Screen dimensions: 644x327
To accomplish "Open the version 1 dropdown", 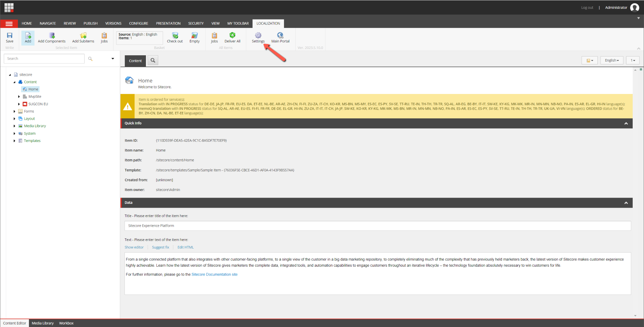I will coord(633,60).
